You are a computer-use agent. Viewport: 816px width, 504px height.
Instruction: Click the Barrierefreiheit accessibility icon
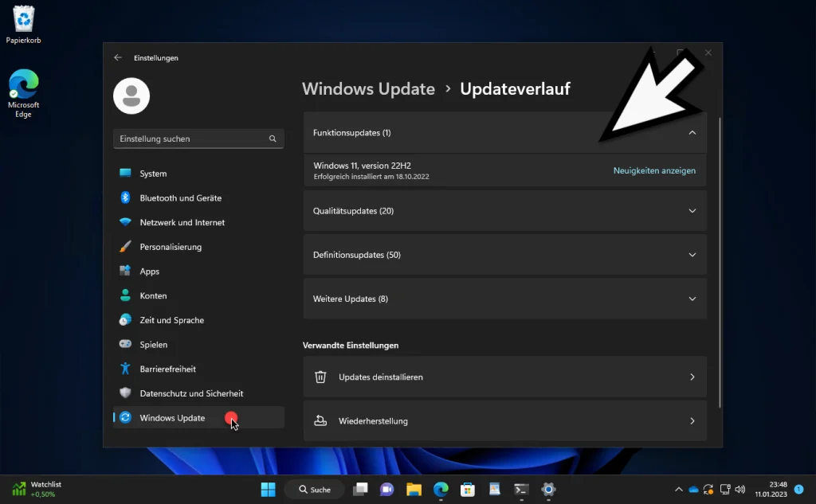coord(125,369)
